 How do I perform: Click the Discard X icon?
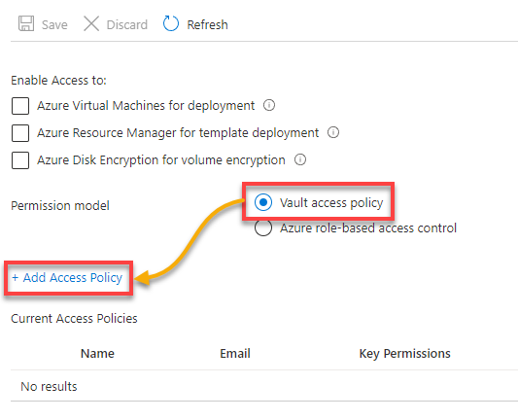91,23
